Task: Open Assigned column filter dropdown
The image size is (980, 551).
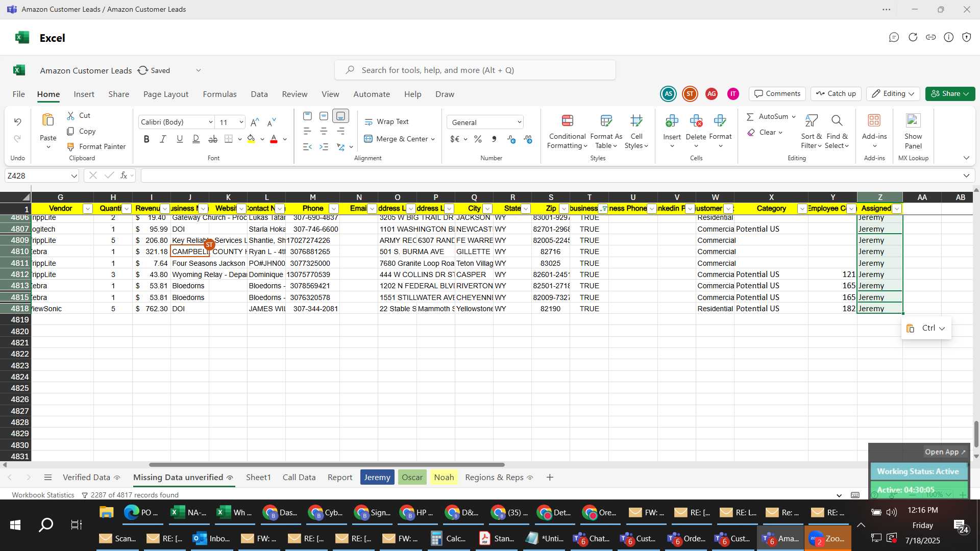Action: pyautogui.click(x=897, y=209)
